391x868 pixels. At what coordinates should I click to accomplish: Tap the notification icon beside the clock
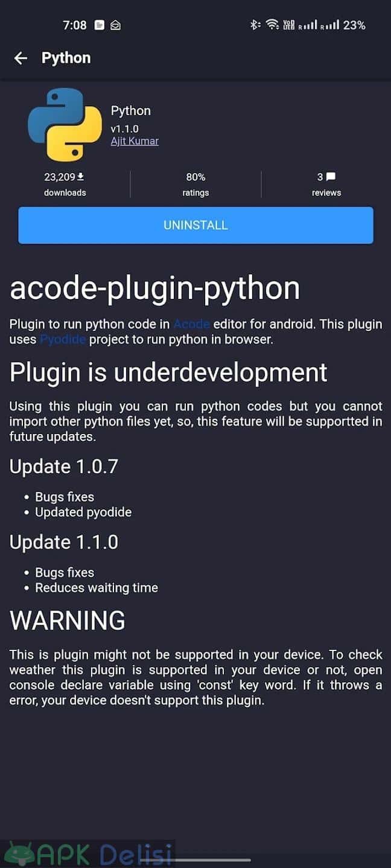click(x=100, y=25)
